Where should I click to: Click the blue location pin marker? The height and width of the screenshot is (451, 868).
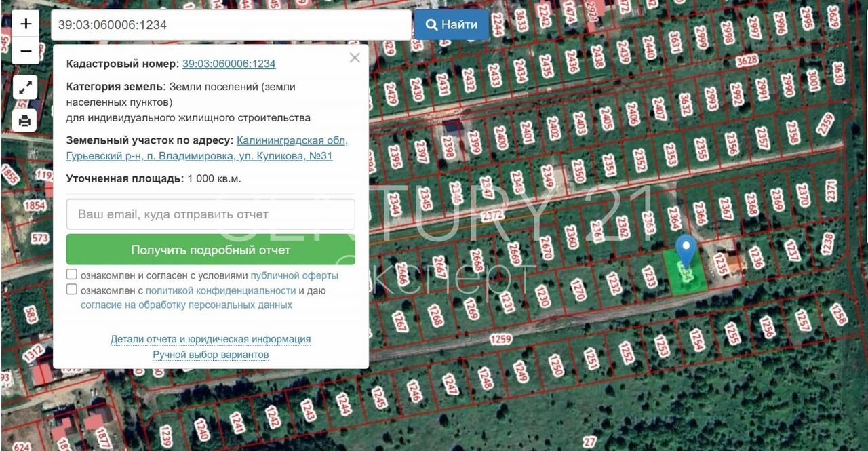pos(686,250)
